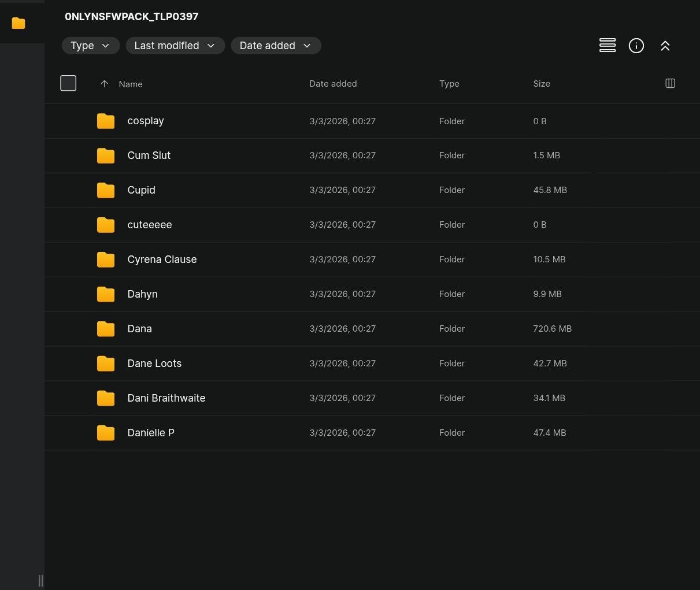Show info panel via the info icon
The height and width of the screenshot is (590, 700).
(636, 46)
